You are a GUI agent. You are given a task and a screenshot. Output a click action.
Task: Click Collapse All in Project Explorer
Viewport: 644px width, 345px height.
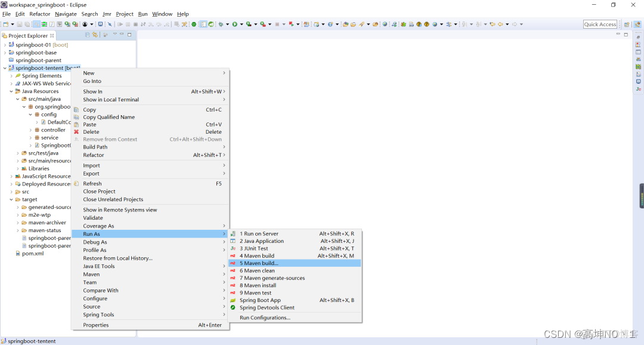88,35
